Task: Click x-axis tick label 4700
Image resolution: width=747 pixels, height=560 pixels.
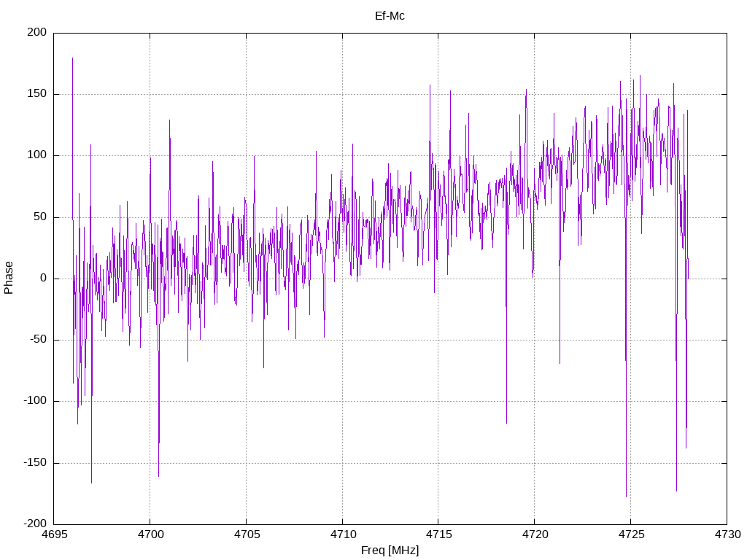Action: (x=150, y=534)
